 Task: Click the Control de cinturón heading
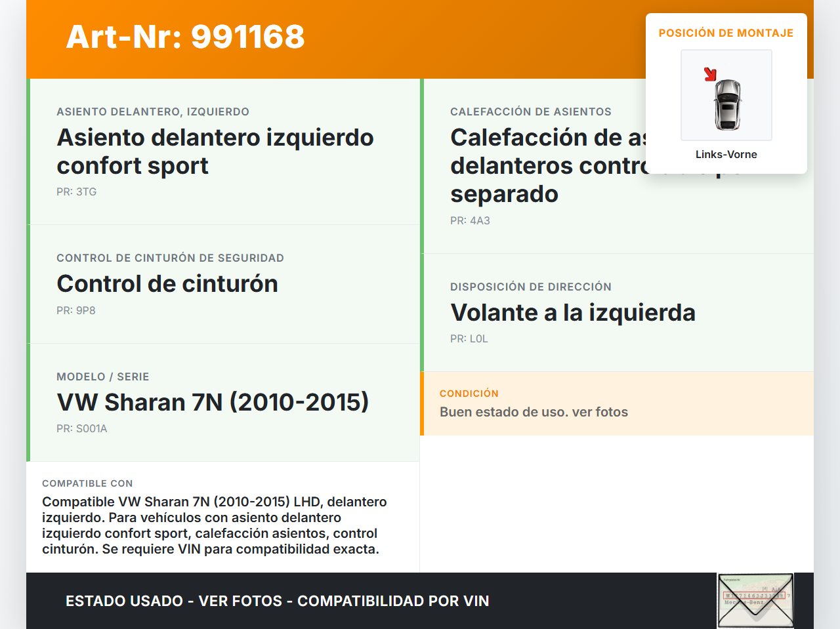pos(167,283)
